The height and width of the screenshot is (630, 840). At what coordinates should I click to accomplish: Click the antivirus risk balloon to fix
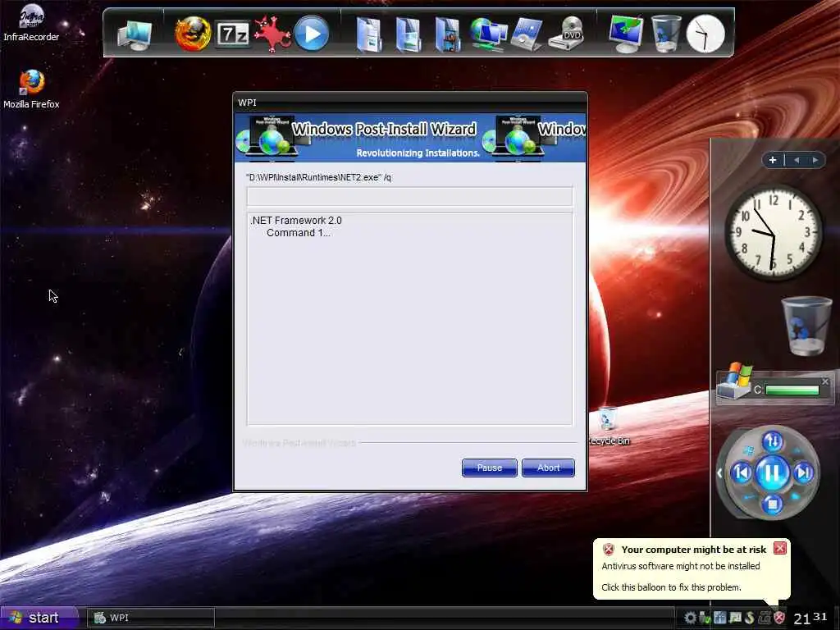[x=691, y=569]
